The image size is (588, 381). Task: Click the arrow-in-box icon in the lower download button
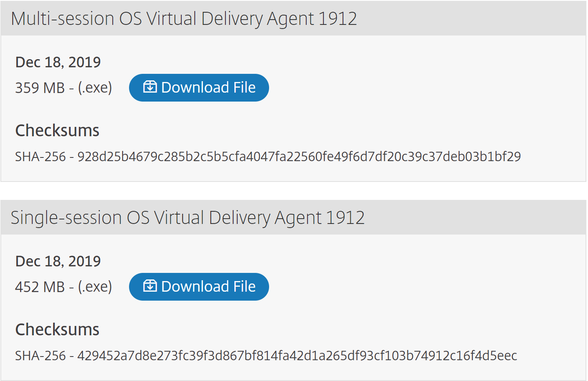(x=151, y=286)
